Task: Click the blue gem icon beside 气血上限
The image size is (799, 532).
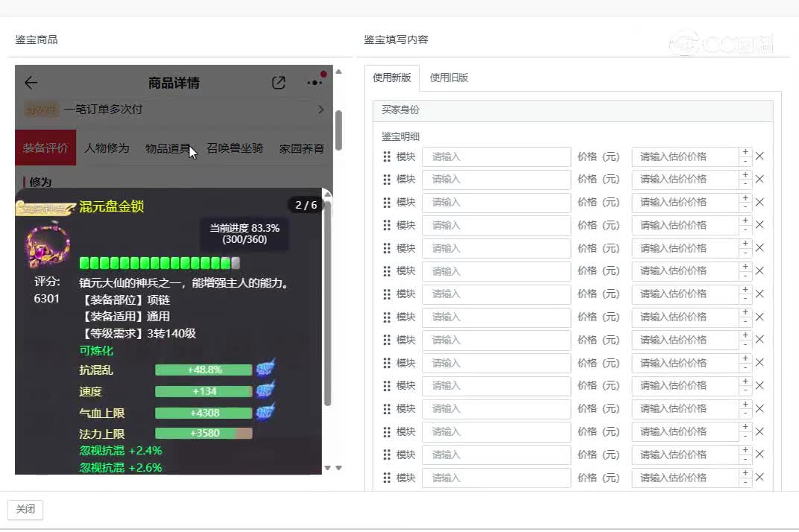Action: [x=265, y=411]
